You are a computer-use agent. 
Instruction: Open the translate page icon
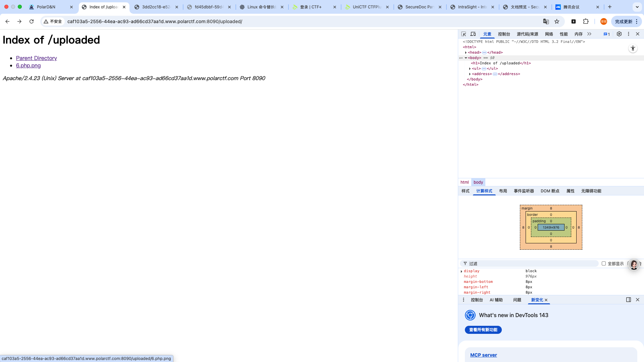pyautogui.click(x=546, y=21)
